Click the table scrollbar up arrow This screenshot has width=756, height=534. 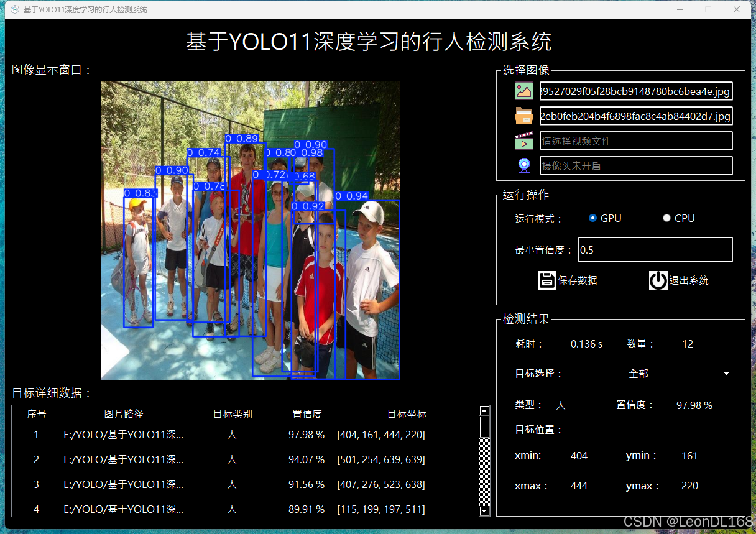point(485,410)
